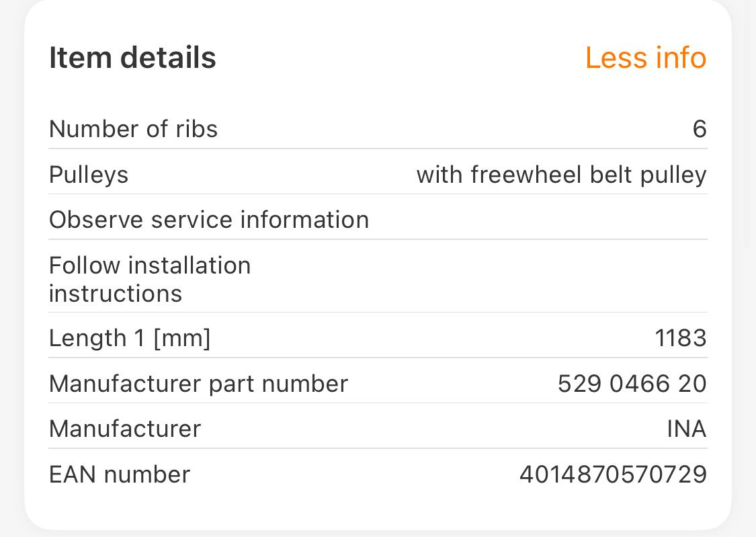Tap the Item details heading
The width and height of the screenshot is (756, 537).
click(x=132, y=58)
